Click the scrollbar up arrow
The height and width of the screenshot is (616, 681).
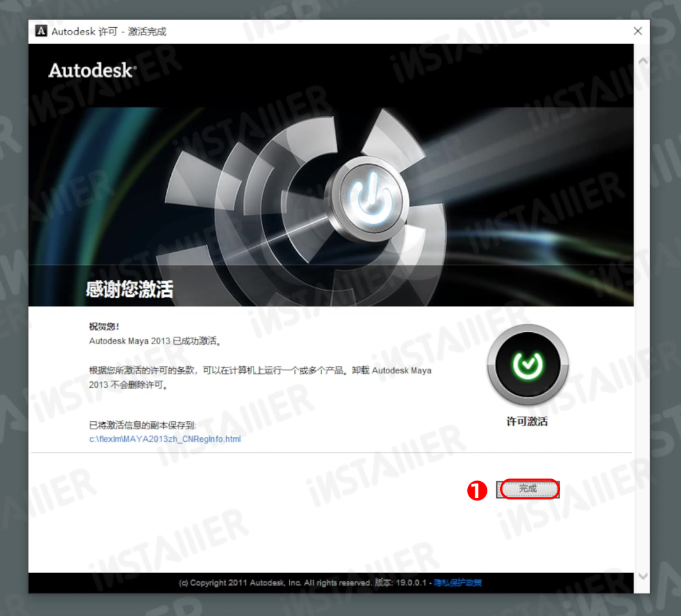643,62
